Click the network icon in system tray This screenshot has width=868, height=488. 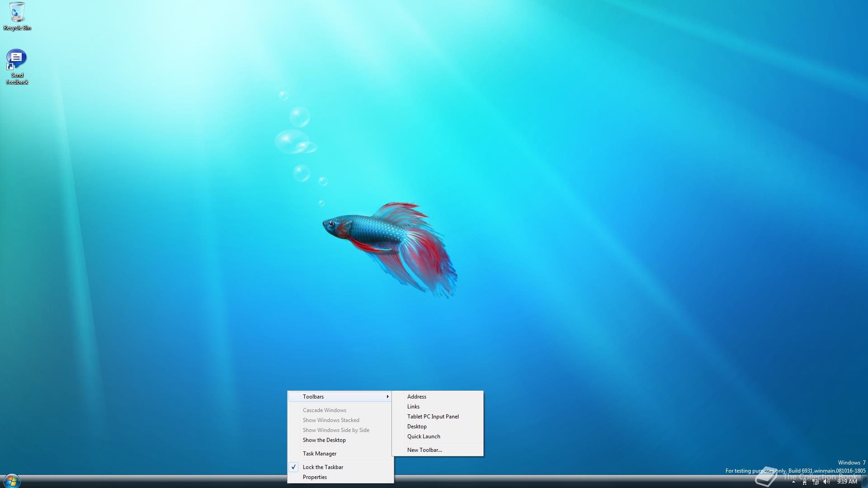coord(816,482)
